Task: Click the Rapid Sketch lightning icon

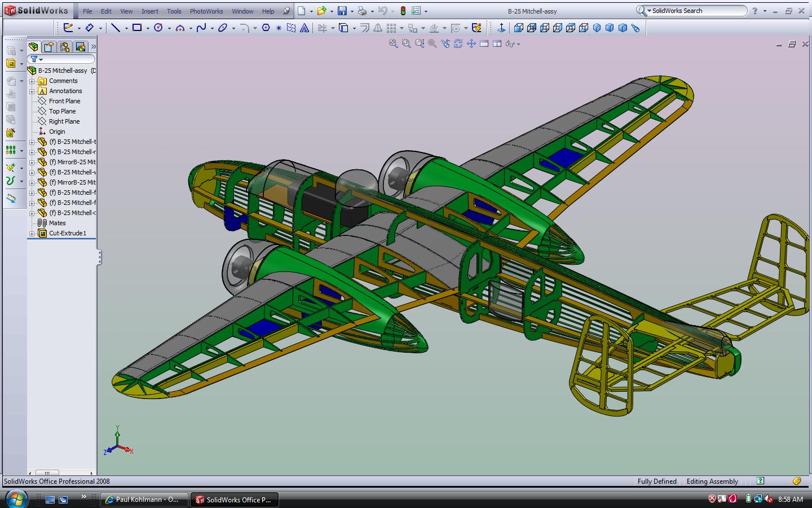Action: click(476, 27)
